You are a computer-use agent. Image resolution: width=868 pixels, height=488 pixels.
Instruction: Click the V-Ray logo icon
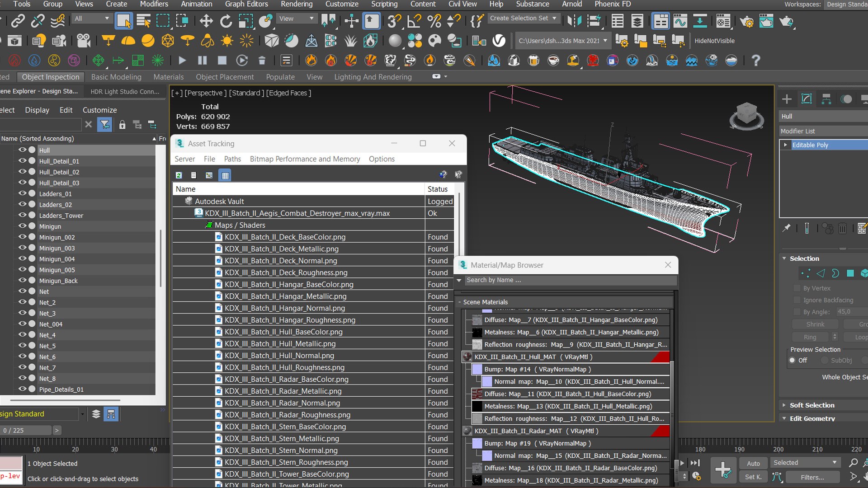point(499,41)
